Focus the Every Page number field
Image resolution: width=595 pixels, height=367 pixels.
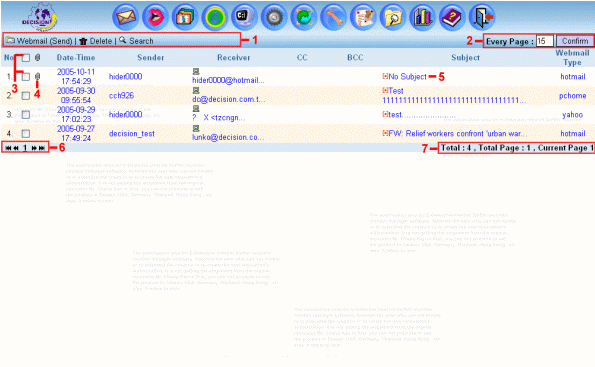[545, 41]
